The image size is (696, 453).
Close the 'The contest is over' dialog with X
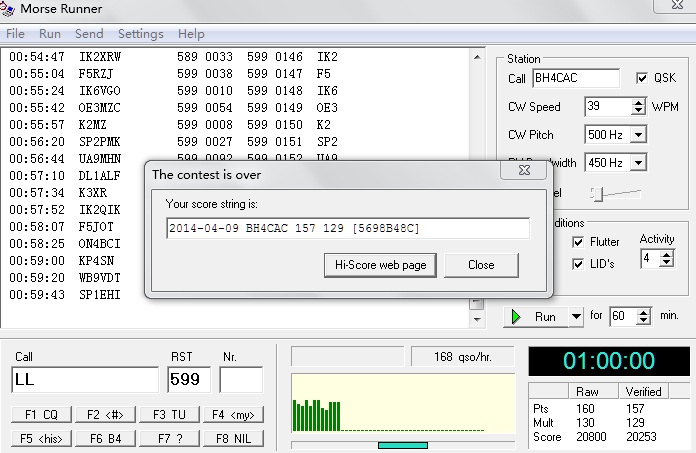(524, 170)
